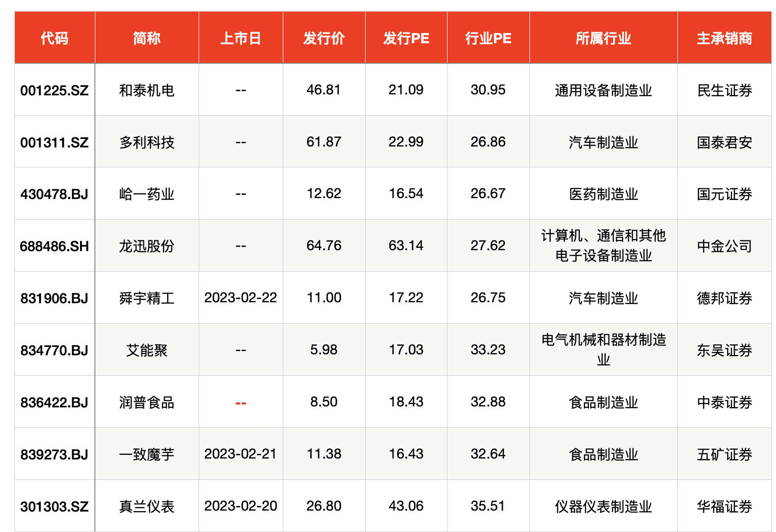Click the 一致魔芋 stock name
Viewport: 776px width, 532px height.
[x=147, y=454]
